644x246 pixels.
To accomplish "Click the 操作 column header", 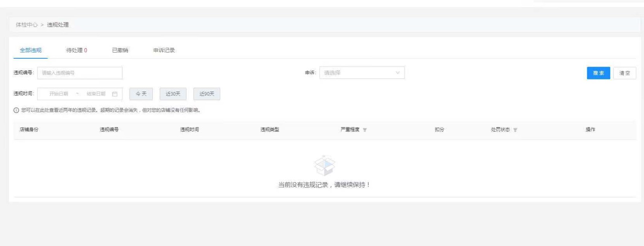I will pyautogui.click(x=590, y=129).
